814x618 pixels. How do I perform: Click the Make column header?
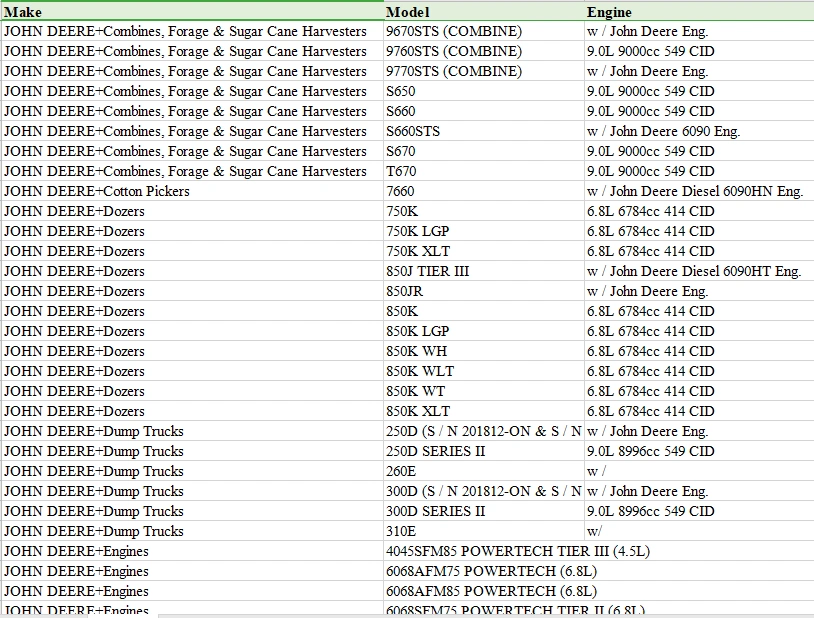[192, 12]
